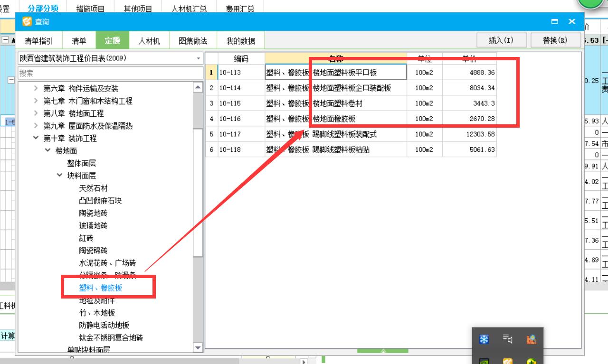Select 陶瓷地砖 in the tree
608x364 pixels.
(93, 213)
